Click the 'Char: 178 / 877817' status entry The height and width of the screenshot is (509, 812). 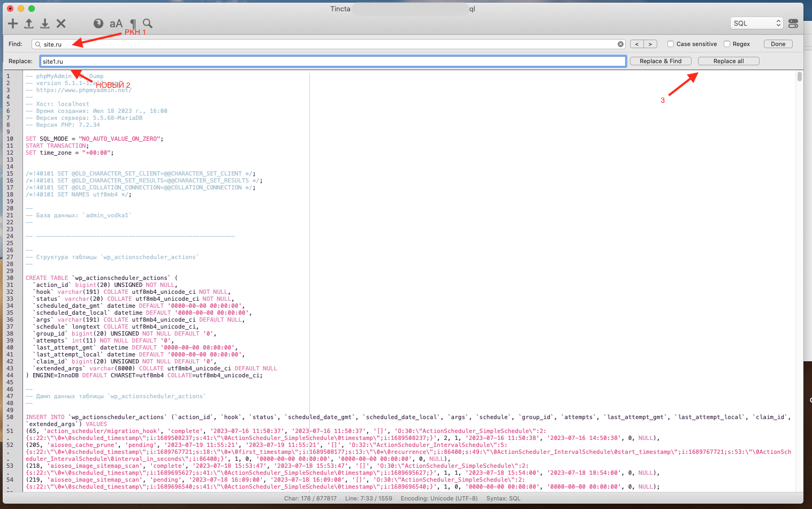(x=310, y=498)
